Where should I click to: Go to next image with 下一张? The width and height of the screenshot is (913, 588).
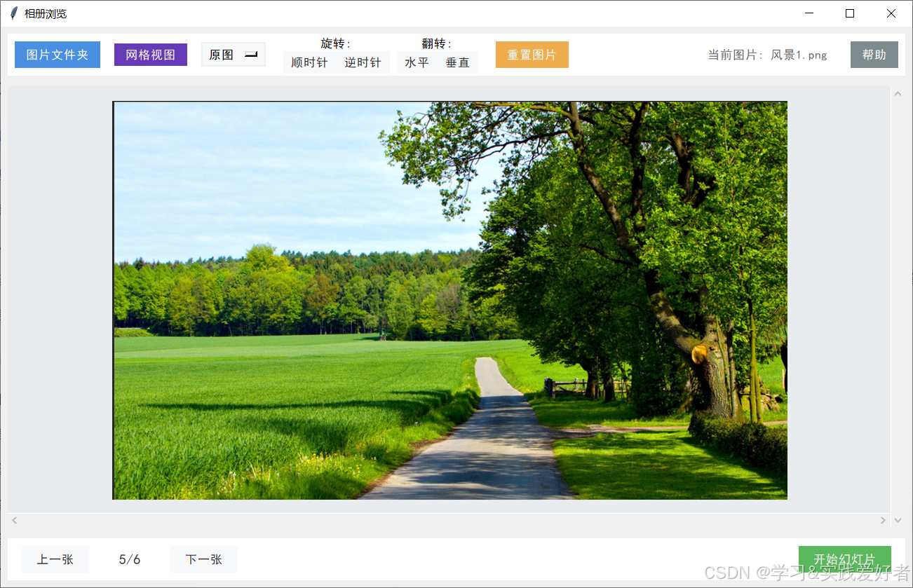[x=204, y=559]
